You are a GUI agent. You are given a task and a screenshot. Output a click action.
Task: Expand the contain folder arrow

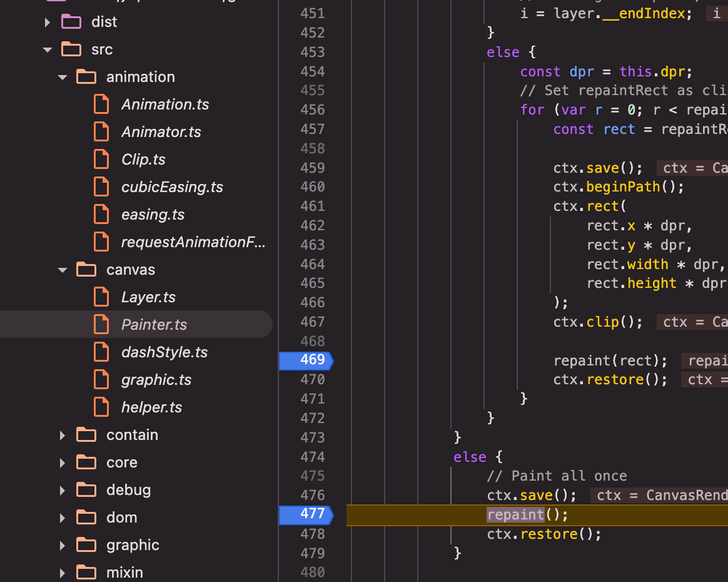[x=63, y=435]
